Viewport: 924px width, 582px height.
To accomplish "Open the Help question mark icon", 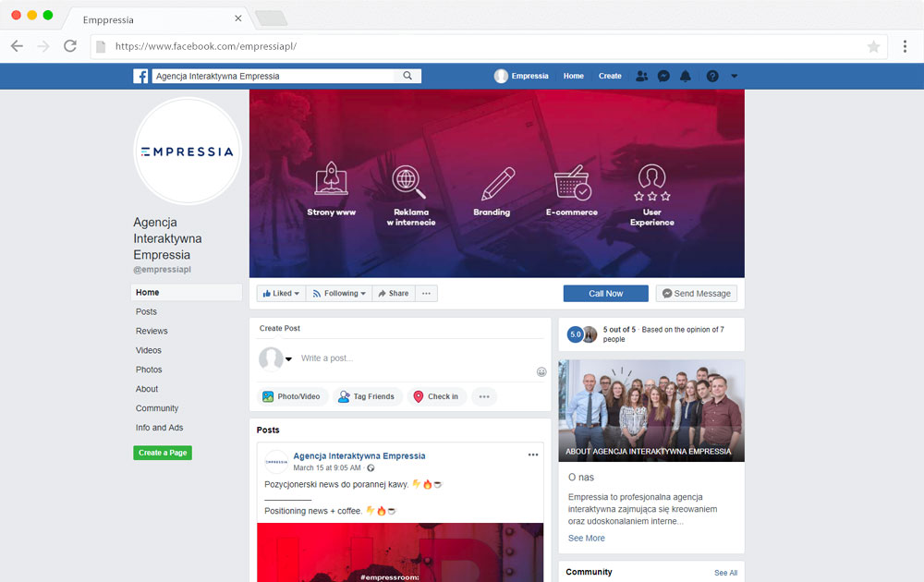I will pyautogui.click(x=712, y=76).
